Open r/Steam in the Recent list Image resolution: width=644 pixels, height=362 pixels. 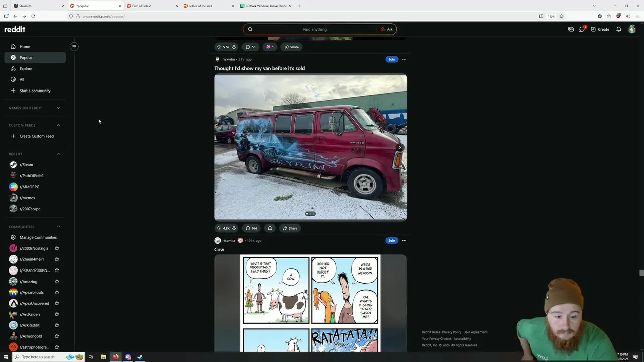35,165
